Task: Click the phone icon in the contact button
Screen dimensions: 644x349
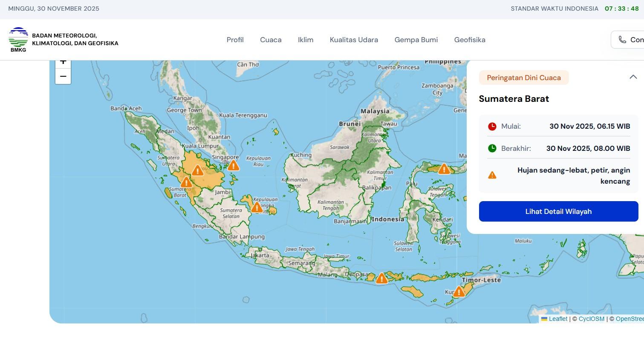Action: coord(623,39)
